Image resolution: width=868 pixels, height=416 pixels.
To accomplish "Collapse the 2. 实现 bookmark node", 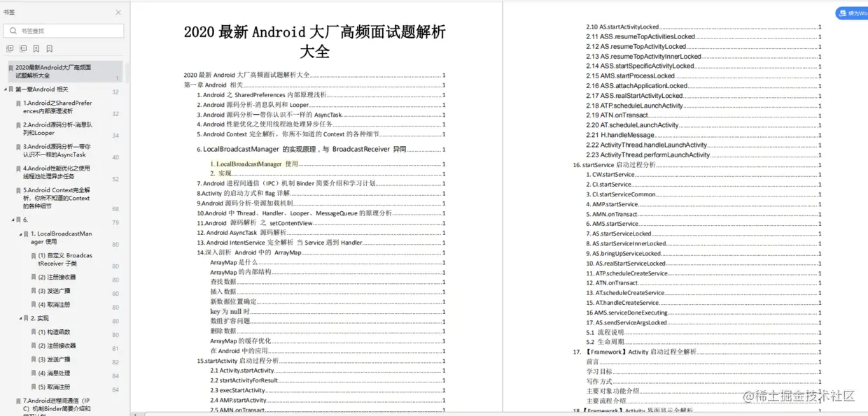I will [21, 318].
